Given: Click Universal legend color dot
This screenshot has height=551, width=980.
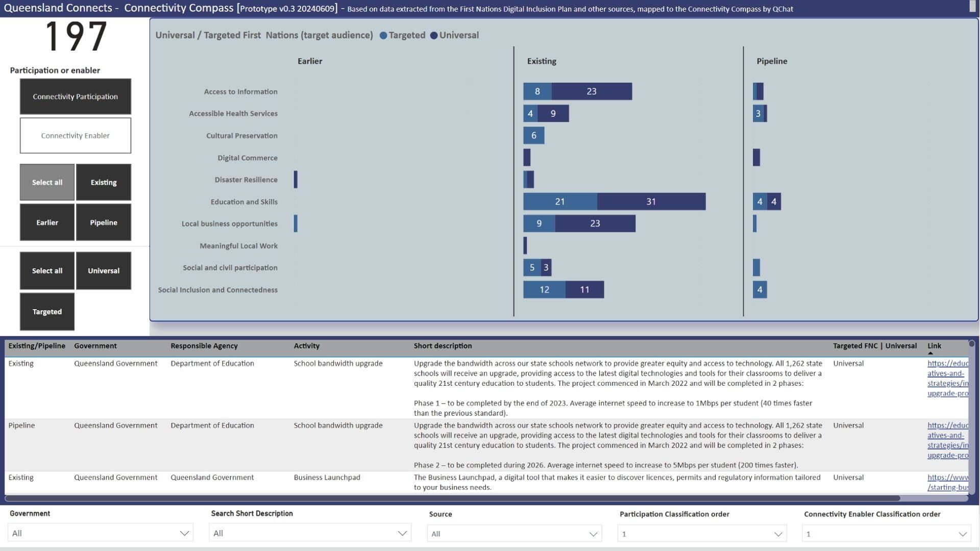Looking at the screenshot, I should point(434,36).
